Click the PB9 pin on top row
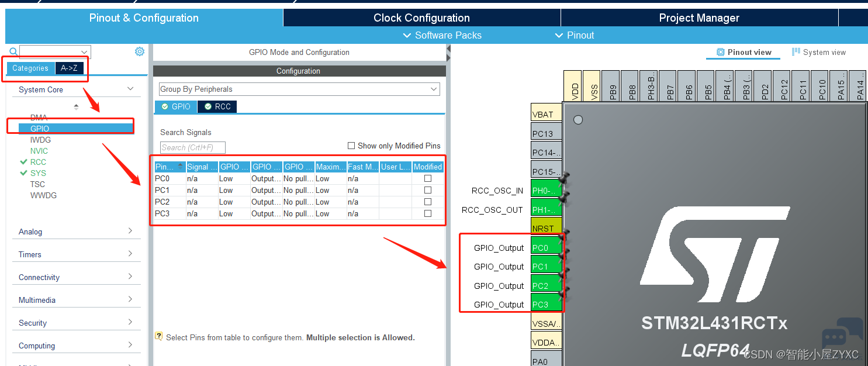 pyautogui.click(x=610, y=86)
